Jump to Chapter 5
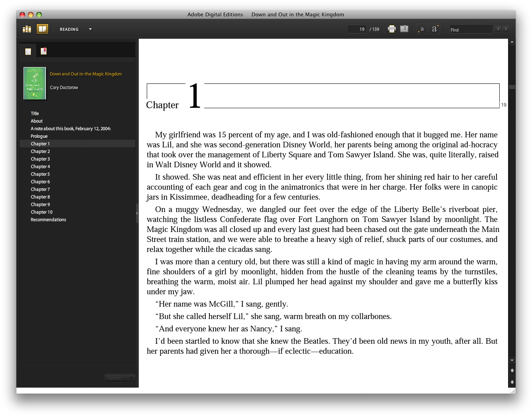The height and width of the screenshot is (416, 532). click(40, 174)
